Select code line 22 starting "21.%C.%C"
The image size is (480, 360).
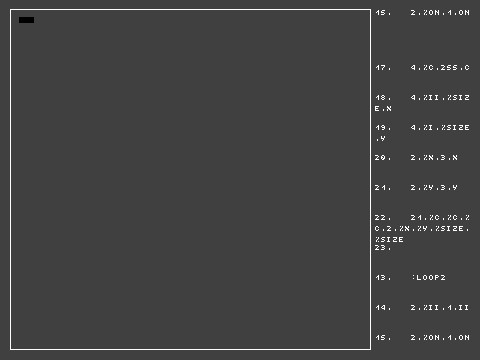click(x=422, y=229)
